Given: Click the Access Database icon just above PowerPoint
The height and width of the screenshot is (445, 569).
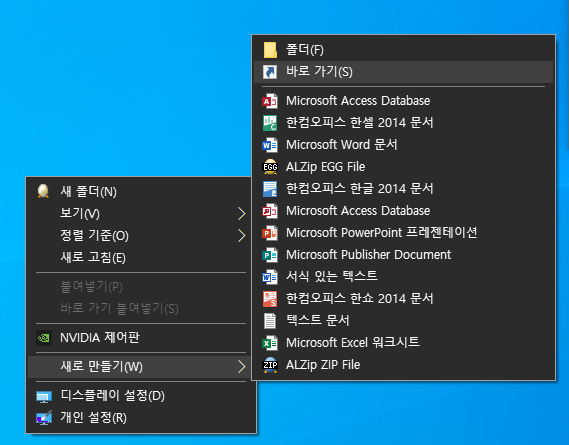Looking at the screenshot, I should click(x=270, y=211).
